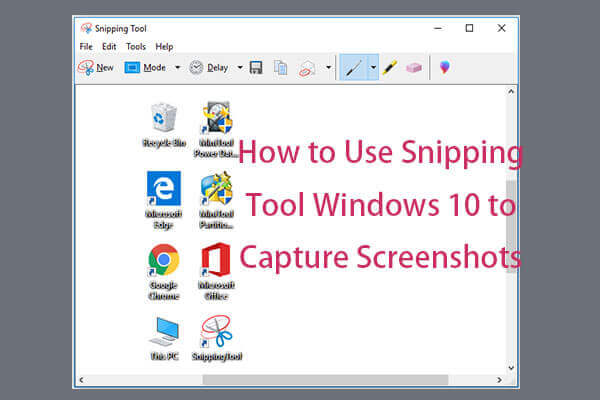Click the Delay clock icon
The image size is (600, 400).
click(x=196, y=68)
